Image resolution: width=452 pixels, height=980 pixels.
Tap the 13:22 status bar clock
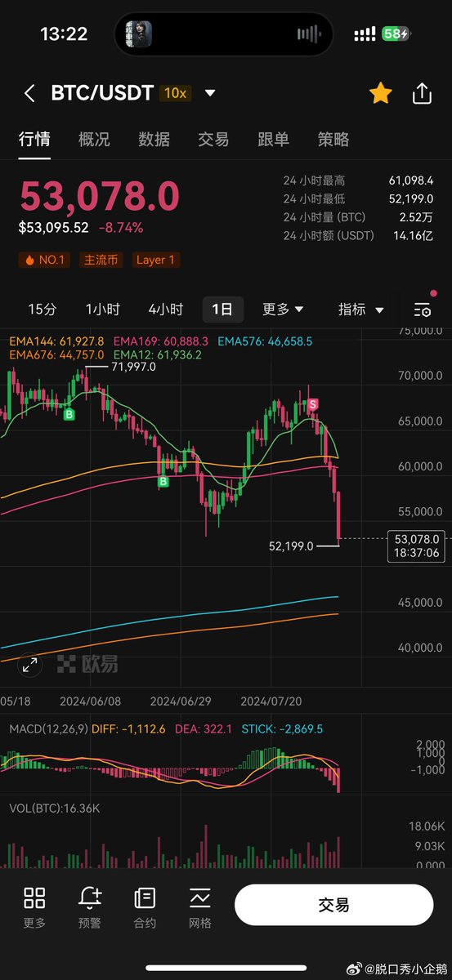[64, 34]
